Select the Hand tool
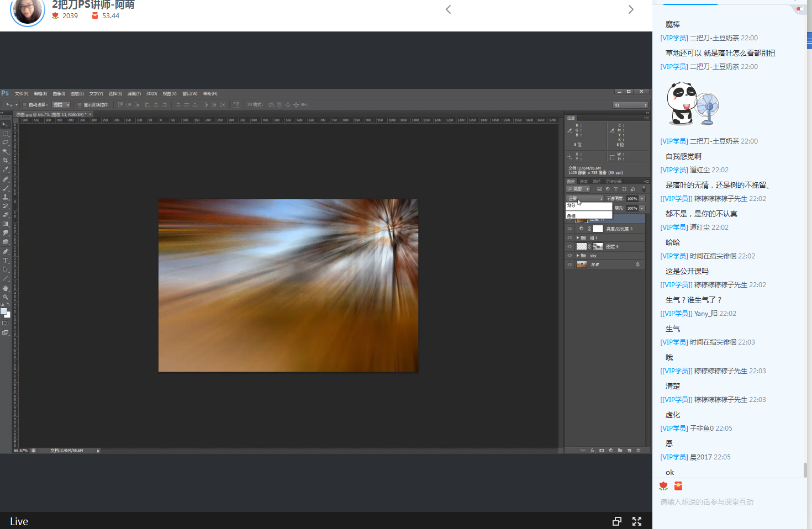 point(6,288)
